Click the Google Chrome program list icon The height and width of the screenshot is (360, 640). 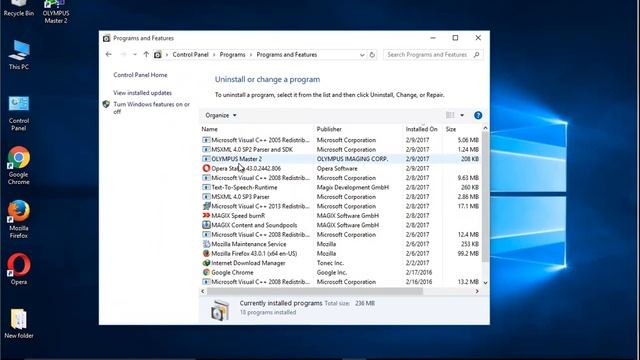[206, 272]
